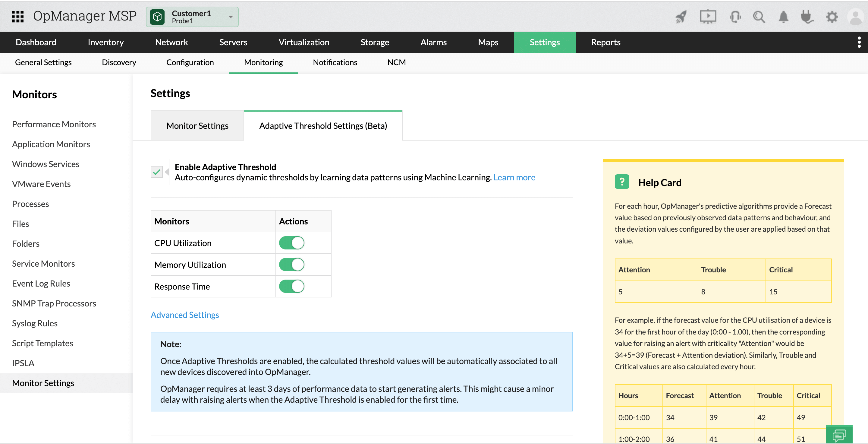The width and height of the screenshot is (868, 444).
Task: Go to the Dashboard menu
Action: 36,42
